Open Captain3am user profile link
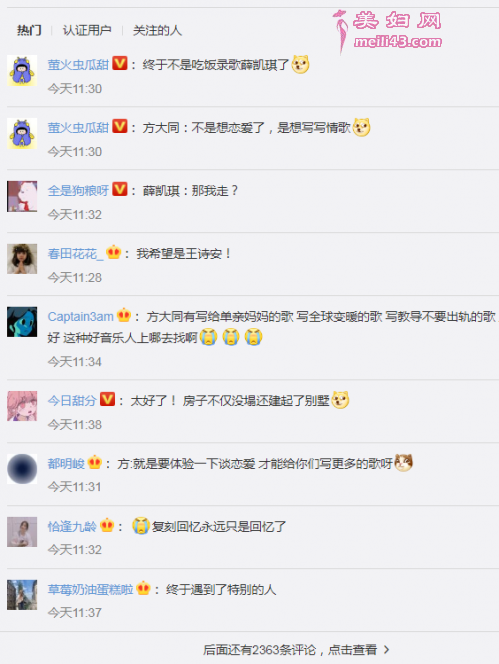The width and height of the screenshot is (499, 664). [x=80, y=316]
